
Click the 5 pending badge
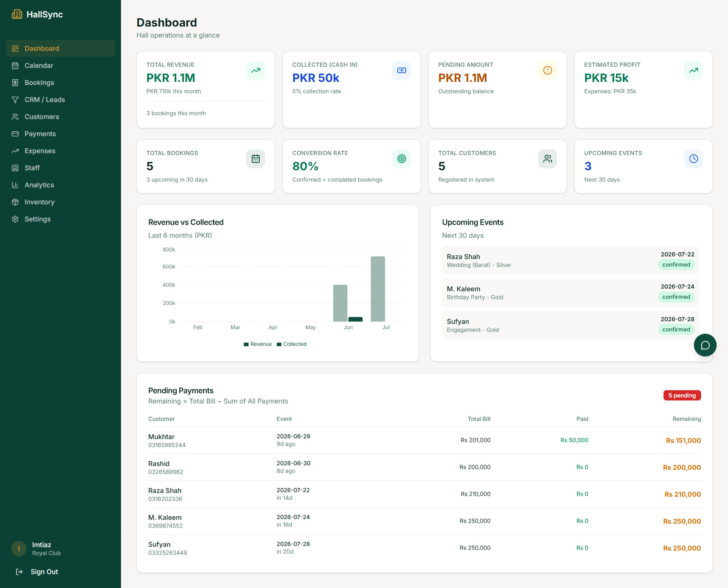682,395
